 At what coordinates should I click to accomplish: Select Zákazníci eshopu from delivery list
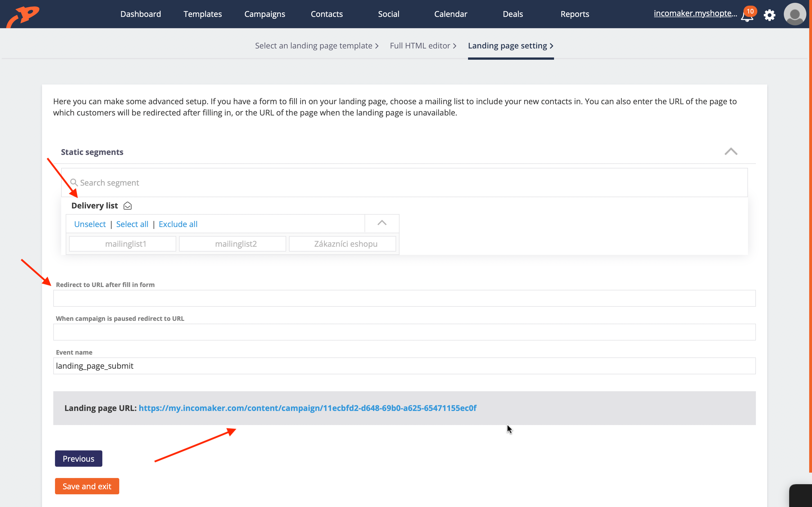click(345, 244)
